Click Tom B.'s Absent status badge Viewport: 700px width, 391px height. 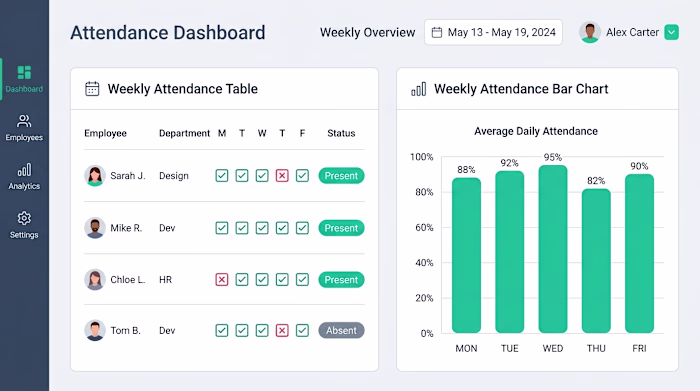[342, 330]
